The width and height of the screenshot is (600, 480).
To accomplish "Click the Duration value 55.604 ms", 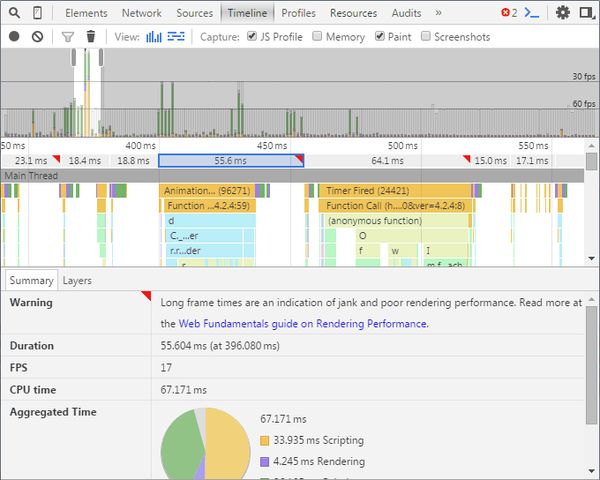I will coord(220,346).
